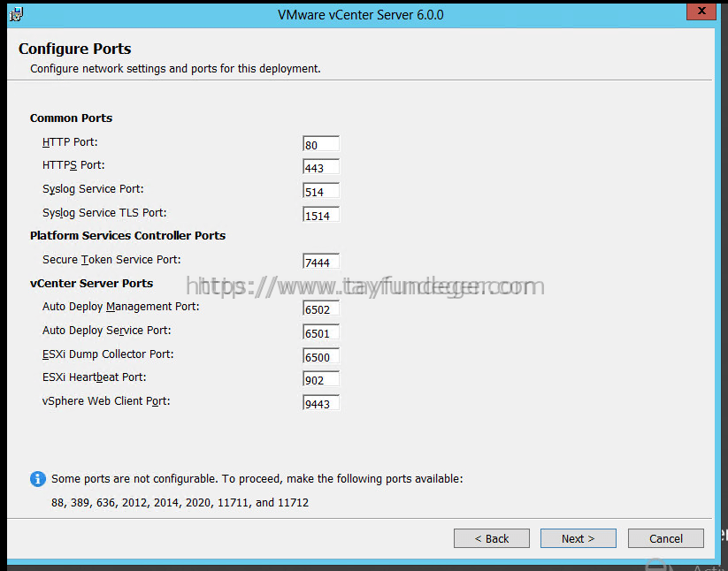The width and height of the screenshot is (728, 571).
Task: Click the ESXi Dump Collector Port field
Action: (321, 356)
